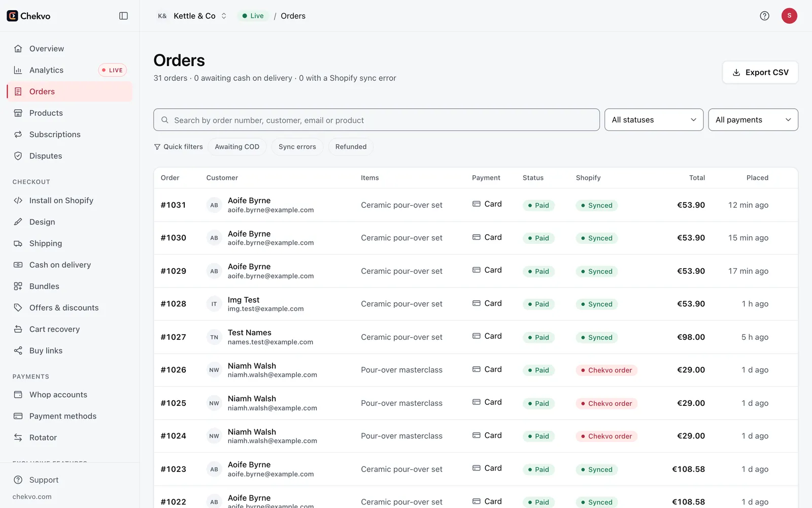
Task: Focus the order search field
Action: (x=377, y=120)
